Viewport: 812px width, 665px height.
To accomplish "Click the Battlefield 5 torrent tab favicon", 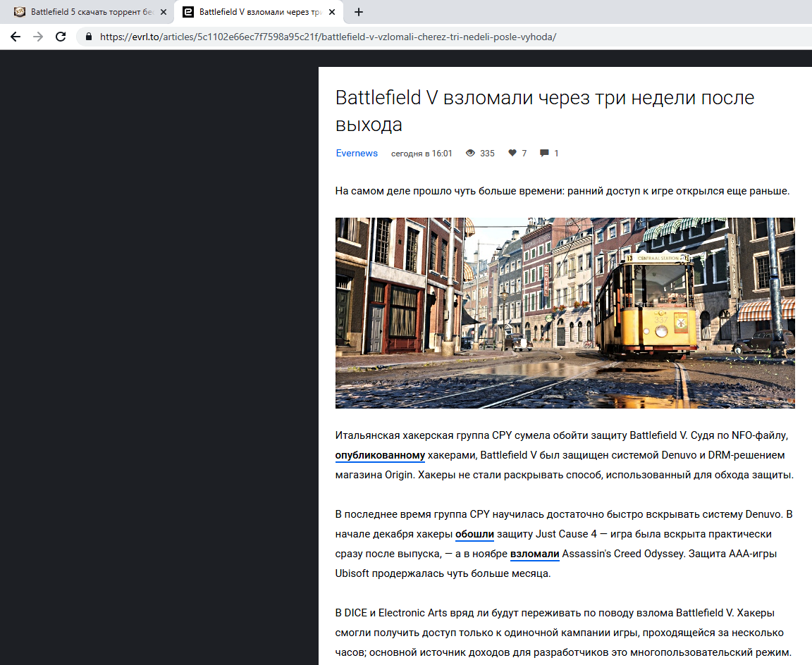I will coord(20,12).
